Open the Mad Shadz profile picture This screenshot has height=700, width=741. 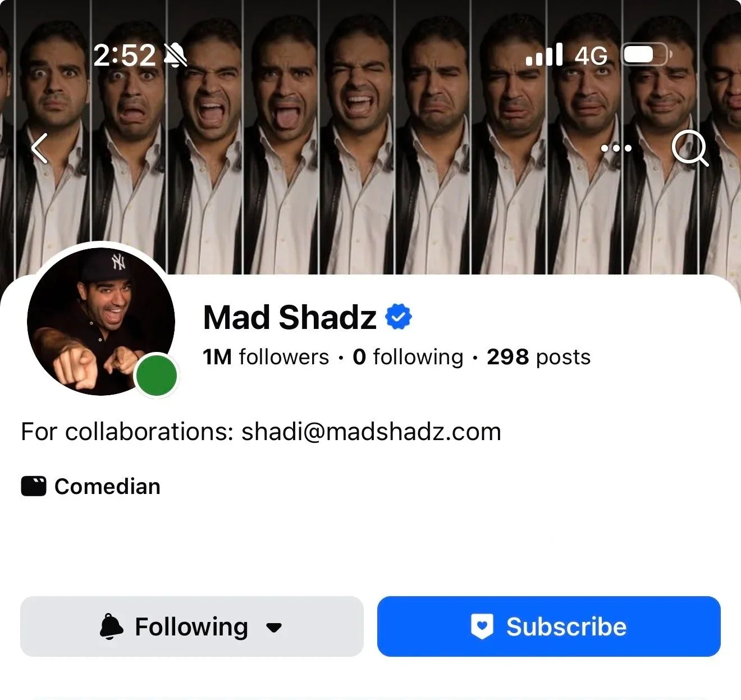click(x=101, y=322)
